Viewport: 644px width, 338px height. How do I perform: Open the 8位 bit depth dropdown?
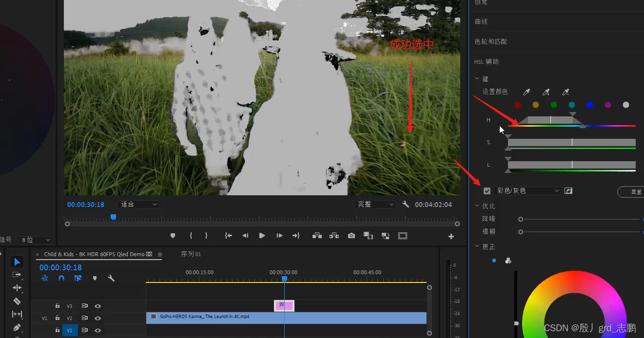36,240
